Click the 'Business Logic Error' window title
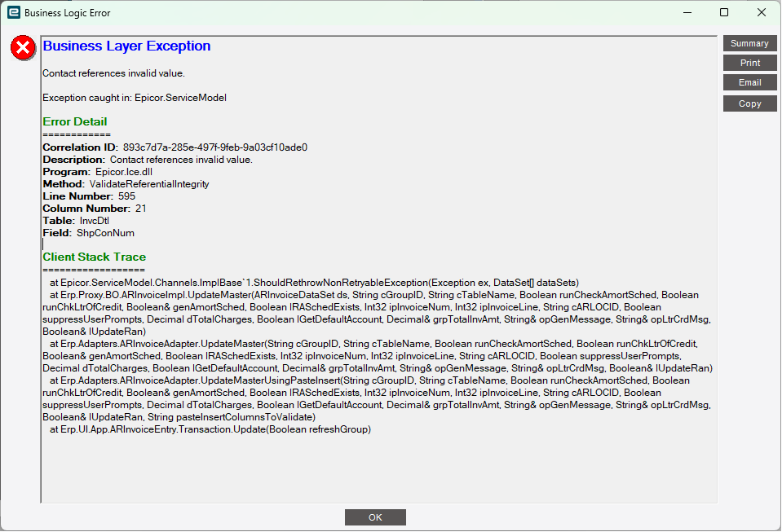 pos(68,13)
